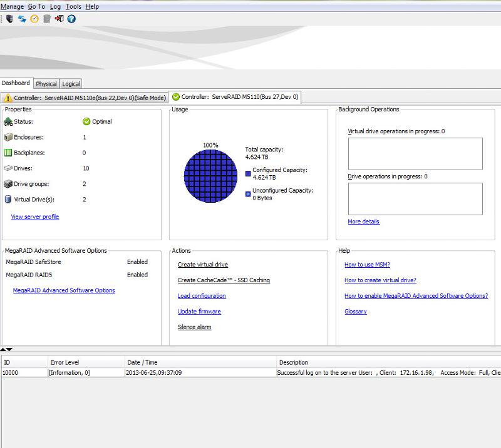Open the Glossary help link
501x448 pixels.
(x=356, y=312)
